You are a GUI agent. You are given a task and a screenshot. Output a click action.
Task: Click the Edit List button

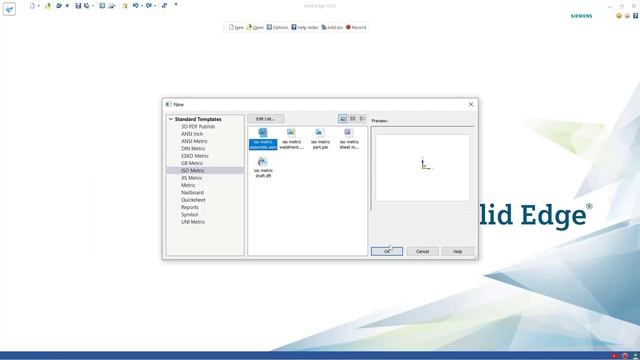coord(265,119)
